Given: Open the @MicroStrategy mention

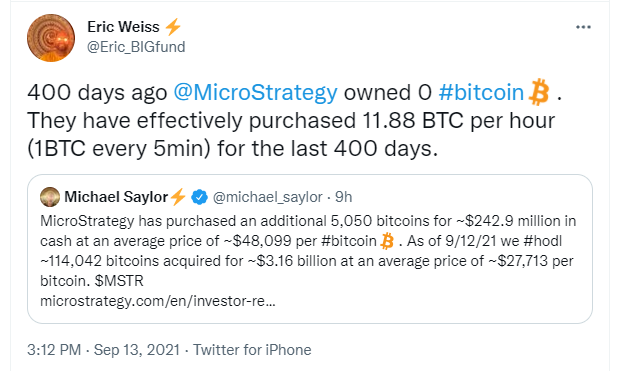Looking at the screenshot, I should [x=255, y=93].
